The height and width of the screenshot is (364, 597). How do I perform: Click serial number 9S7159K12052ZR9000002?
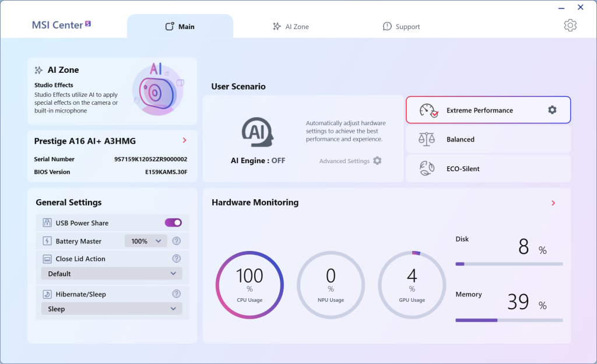click(x=151, y=159)
